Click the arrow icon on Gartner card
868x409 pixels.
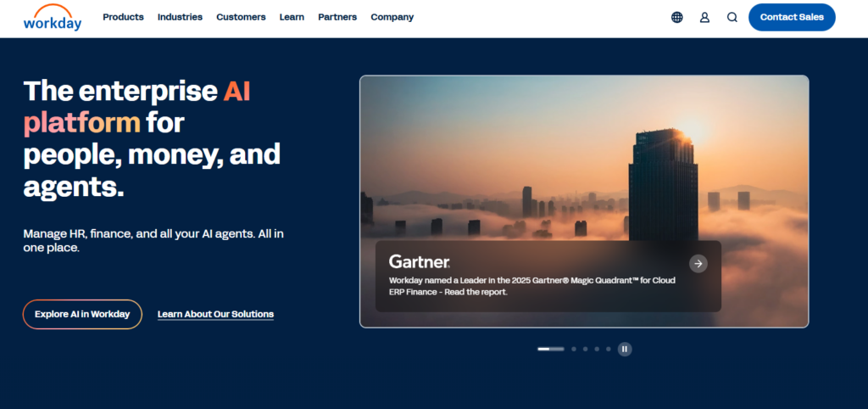(x=698, y=264)
